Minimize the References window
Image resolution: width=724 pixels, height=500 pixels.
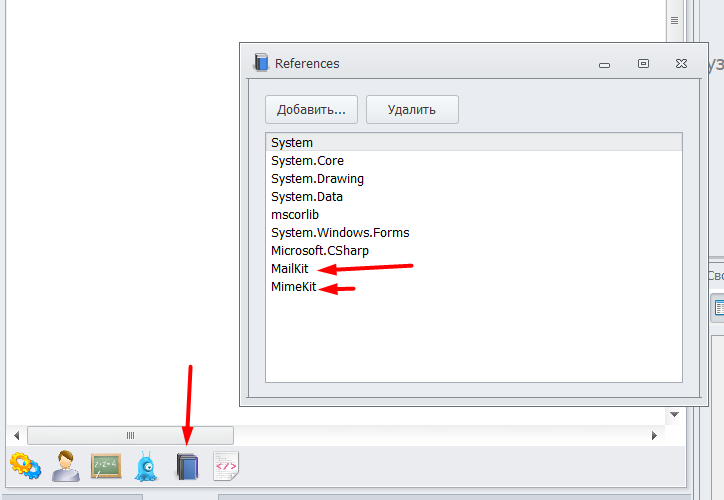[604, 65]
